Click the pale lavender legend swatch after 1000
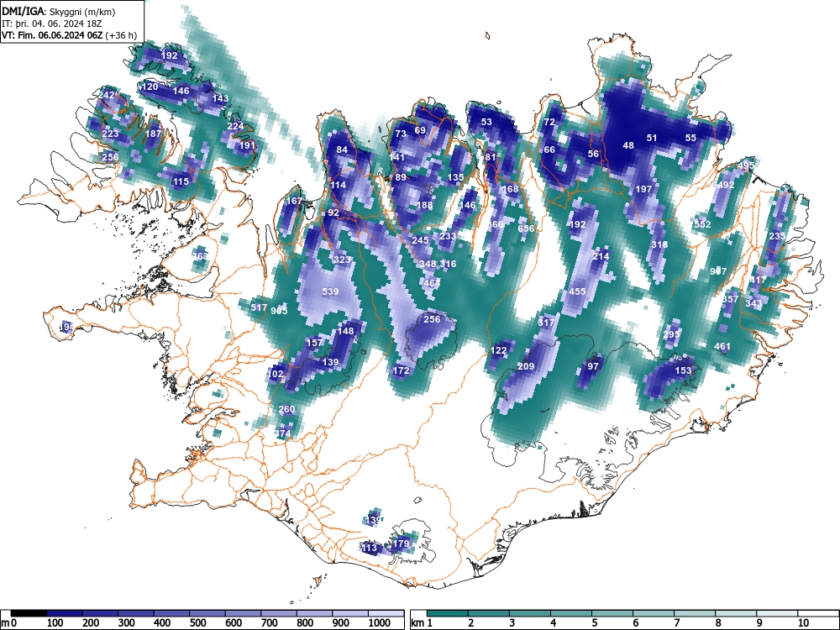This screenshot has height=630, width=840. 386,613
